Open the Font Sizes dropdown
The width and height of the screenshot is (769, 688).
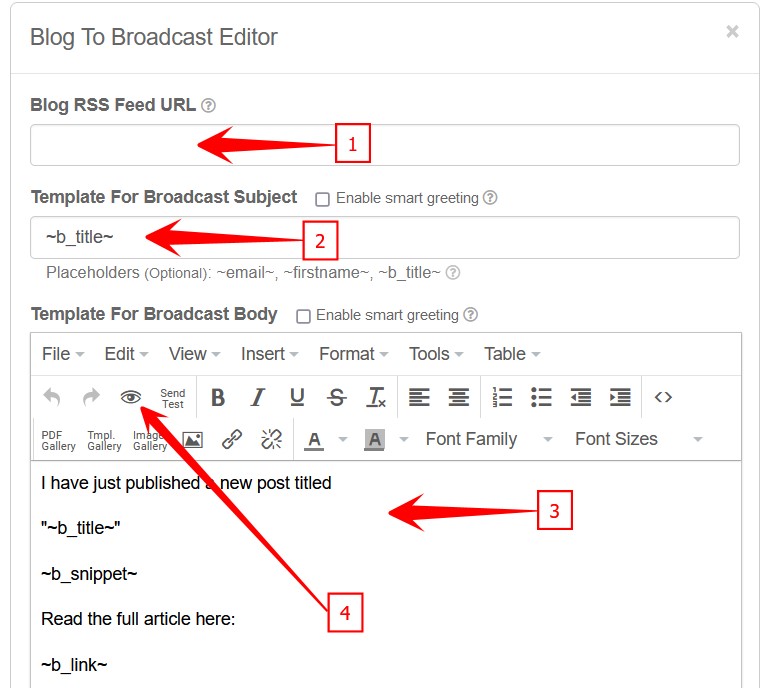638,439
